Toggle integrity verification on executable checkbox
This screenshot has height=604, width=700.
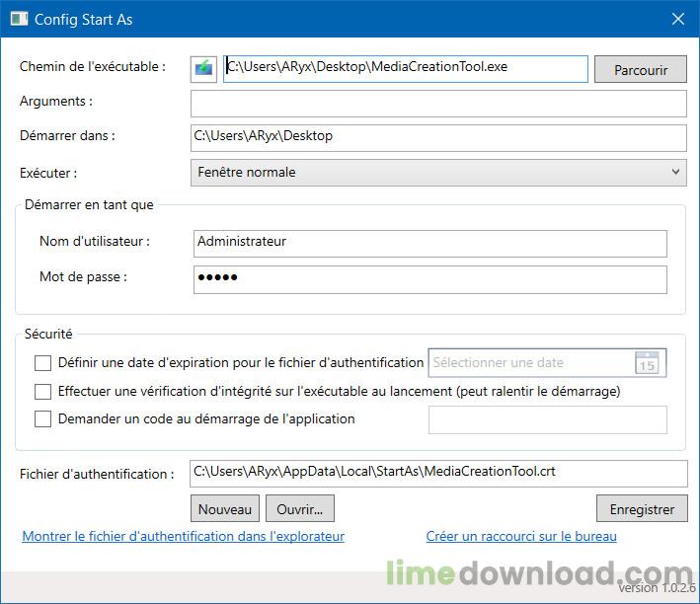pos(42,392)
